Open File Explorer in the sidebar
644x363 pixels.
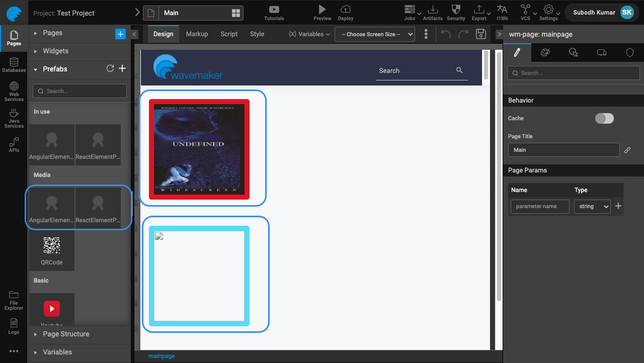pyautogui.click(x=14, y=300)
